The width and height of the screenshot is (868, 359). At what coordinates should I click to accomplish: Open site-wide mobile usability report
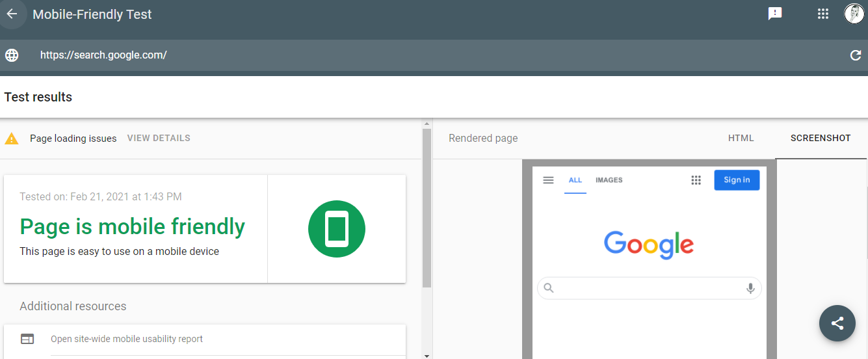click(x=127, y=339)
